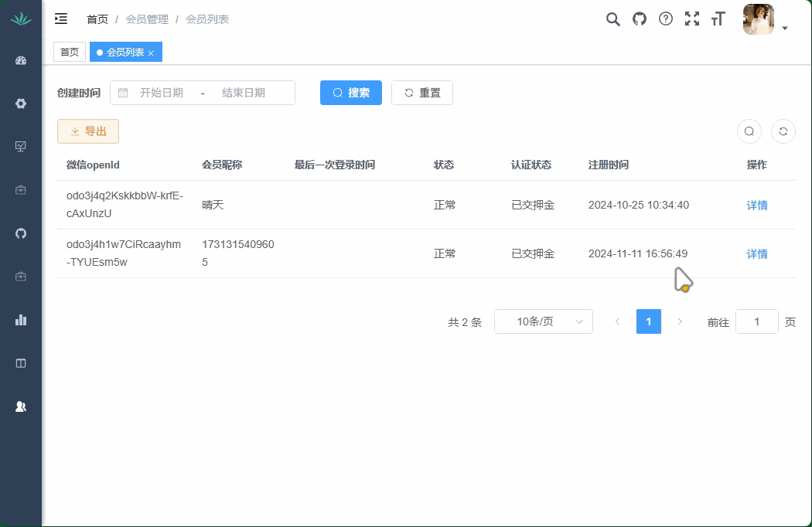Open 详情 for member 1731315409605
This screenshot has width=812, height=527.
coord(756,254)
